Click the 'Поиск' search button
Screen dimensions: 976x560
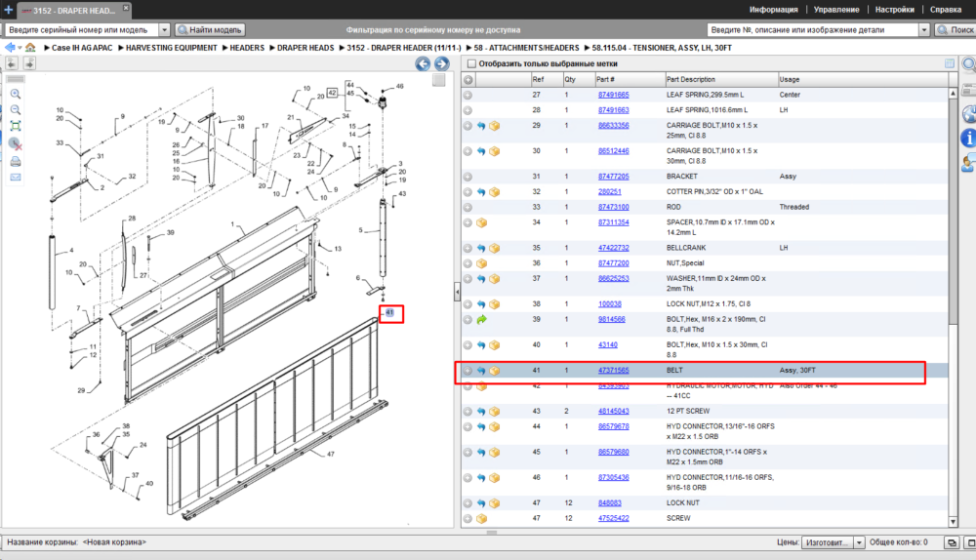pos(956,30)
